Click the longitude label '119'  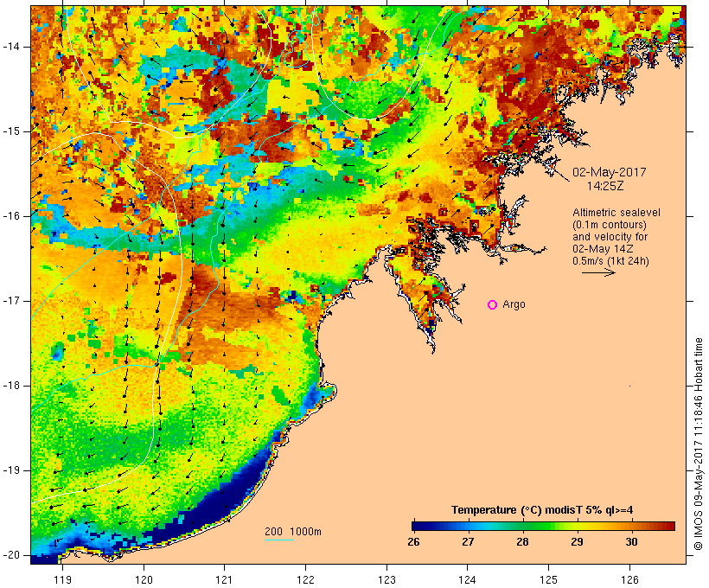62,579
